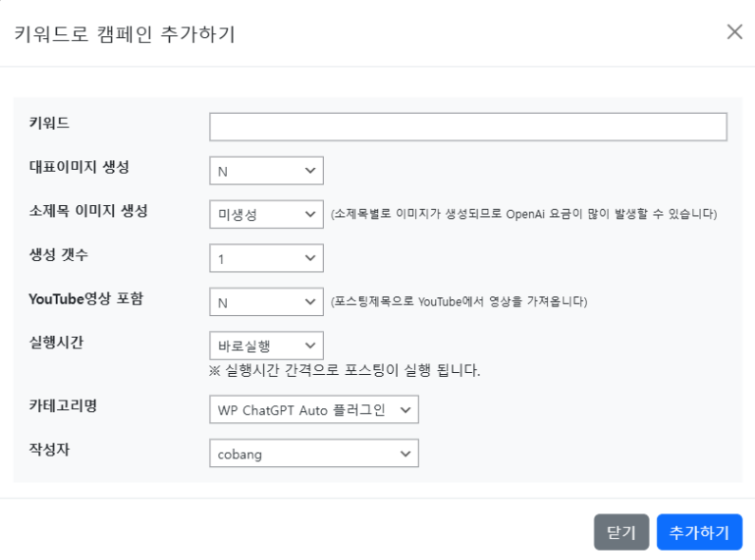Click the 카테고리명 label text
The height and width of the screenshot is (560, 755).
click(x=63, y=405)
